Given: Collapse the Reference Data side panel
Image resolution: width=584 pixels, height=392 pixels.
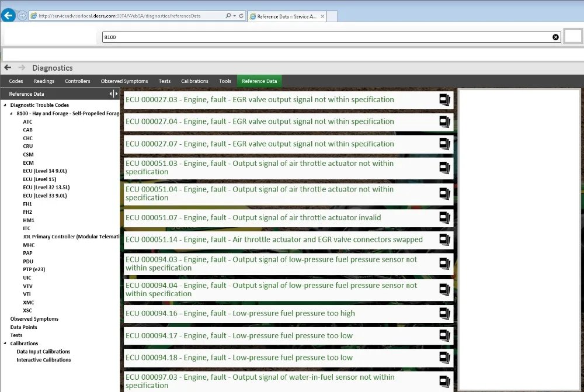Looking at the screenshot, I should tap(114, 94).
